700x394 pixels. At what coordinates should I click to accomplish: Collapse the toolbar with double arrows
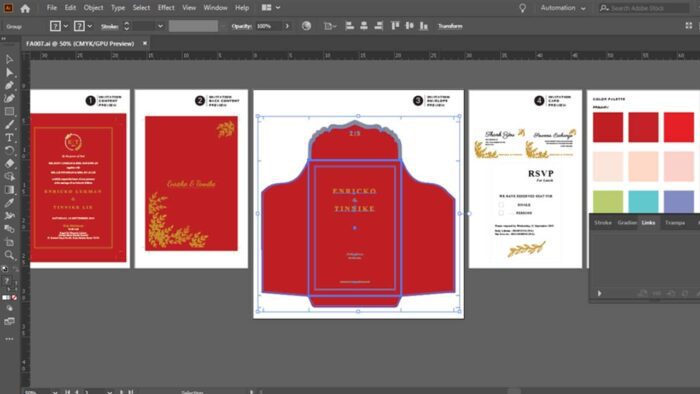point(4,39)
